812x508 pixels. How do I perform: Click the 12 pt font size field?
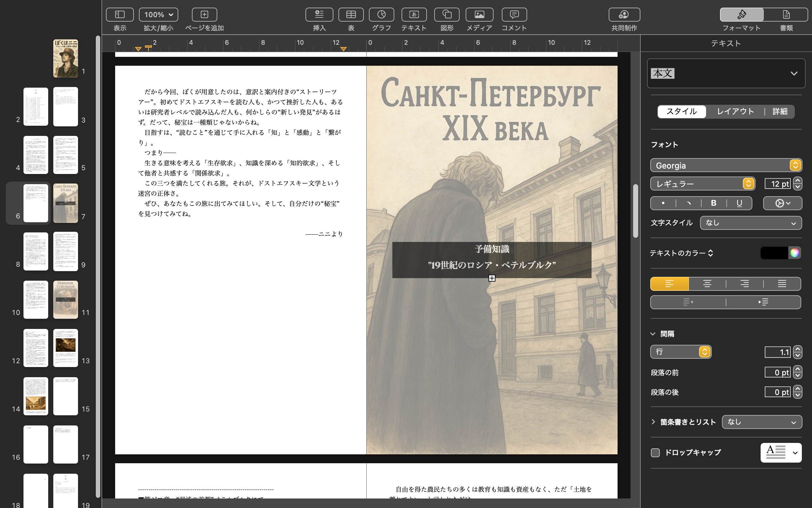pyautogui.click(x=778, y=184)
